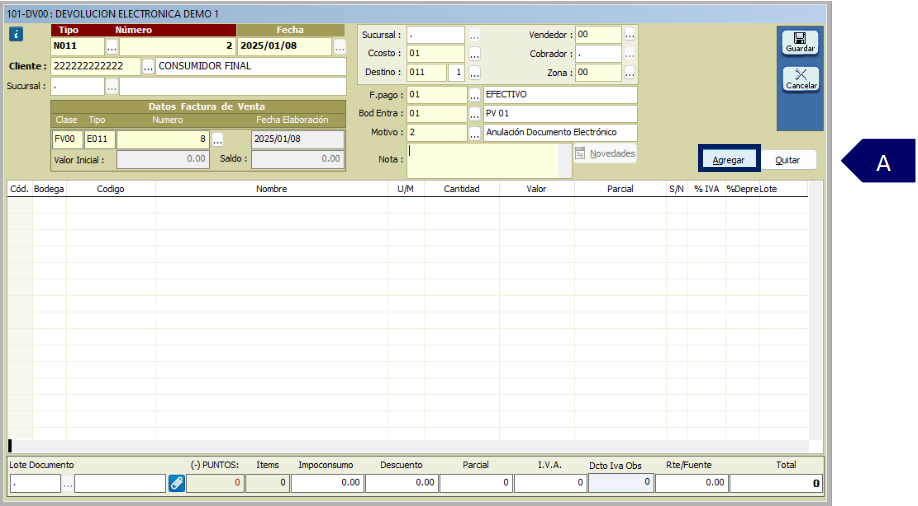This screenshot has width=918, height=506.
Task: Click the Clase field FV00
Action: coord(67,139)
